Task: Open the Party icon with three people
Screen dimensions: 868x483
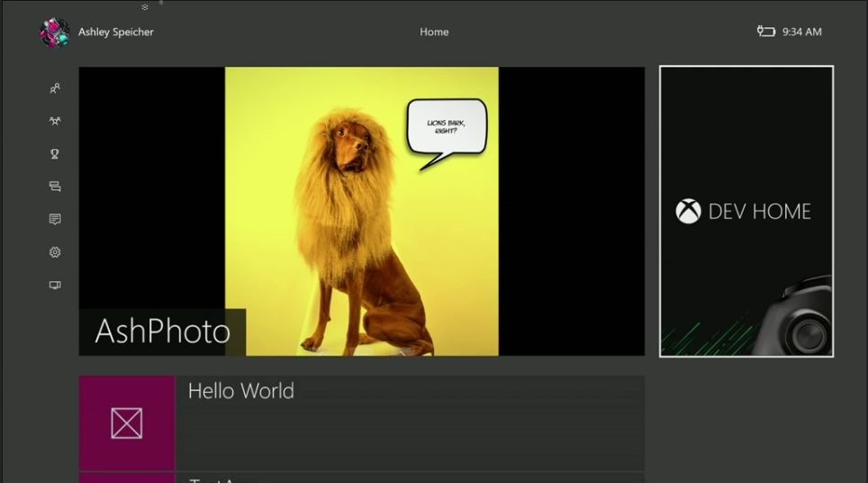Action: point(55,121)
